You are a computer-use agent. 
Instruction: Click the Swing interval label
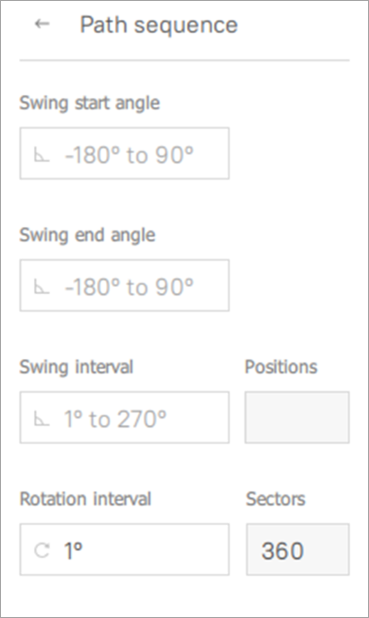76,367
